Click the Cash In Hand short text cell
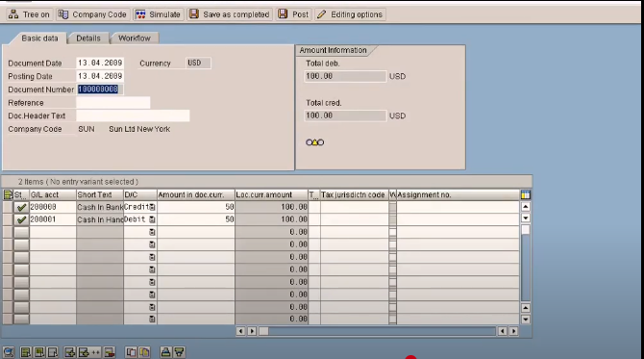The image size is (644, 359). [x=100, y=219]
